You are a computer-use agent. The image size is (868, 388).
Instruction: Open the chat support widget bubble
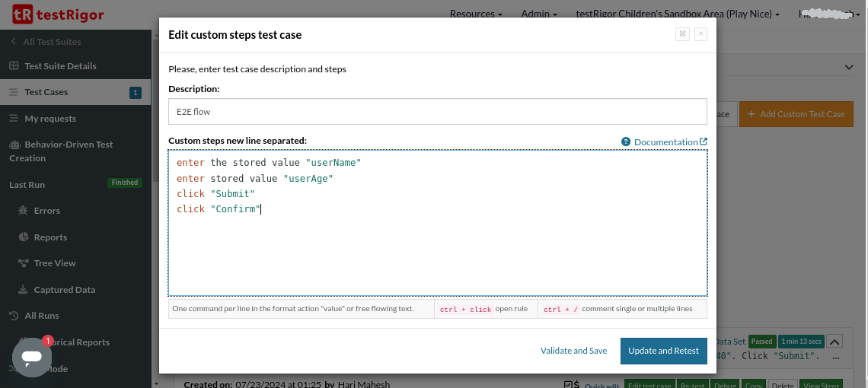32,357
